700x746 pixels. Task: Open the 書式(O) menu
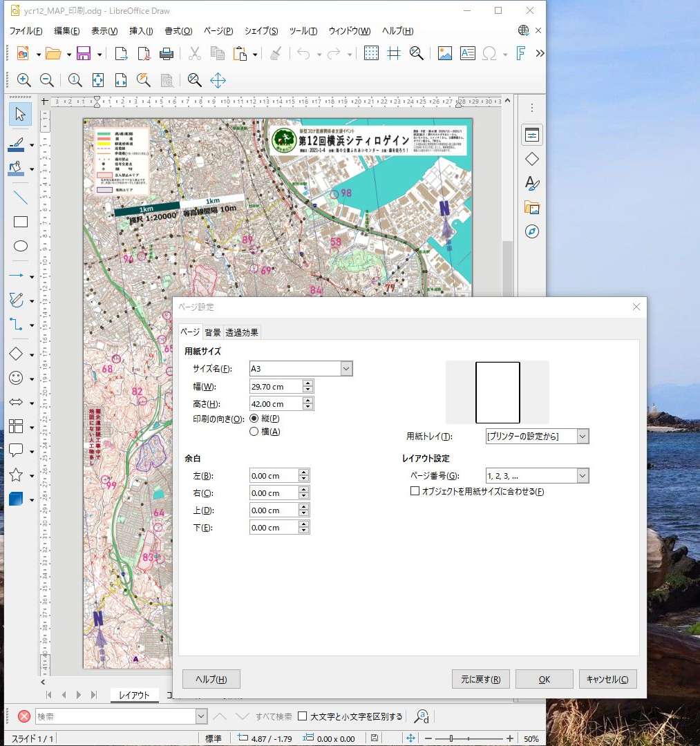(178, 31)
